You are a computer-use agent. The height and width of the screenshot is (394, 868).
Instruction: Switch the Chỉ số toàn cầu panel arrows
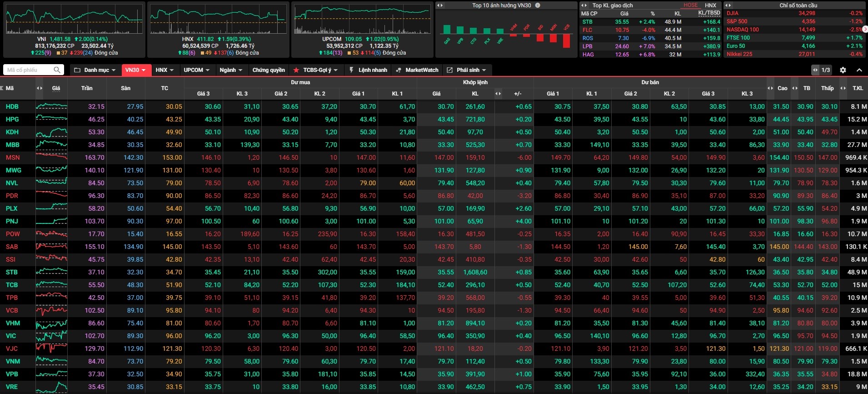(728, 5)
